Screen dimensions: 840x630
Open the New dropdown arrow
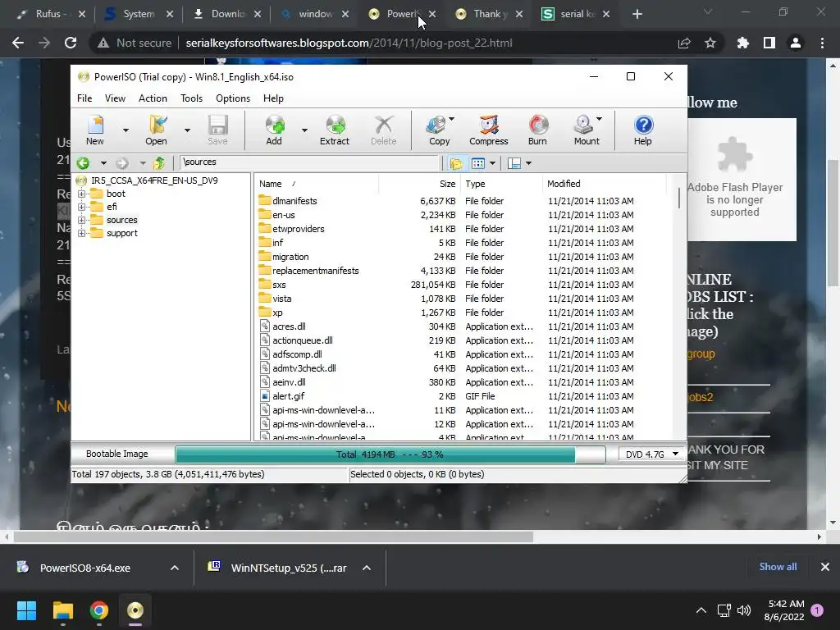[126, 130]
